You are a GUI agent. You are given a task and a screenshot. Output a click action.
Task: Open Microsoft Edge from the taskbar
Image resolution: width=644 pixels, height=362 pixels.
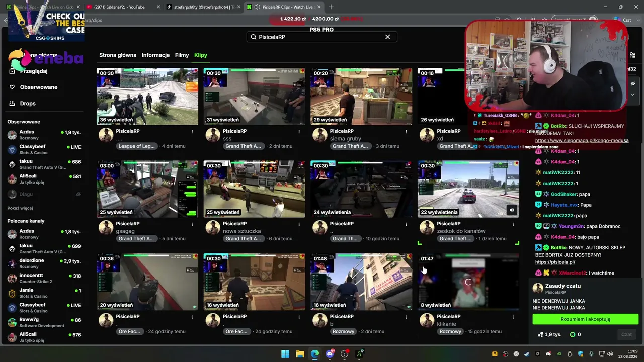tap(315, 354)
